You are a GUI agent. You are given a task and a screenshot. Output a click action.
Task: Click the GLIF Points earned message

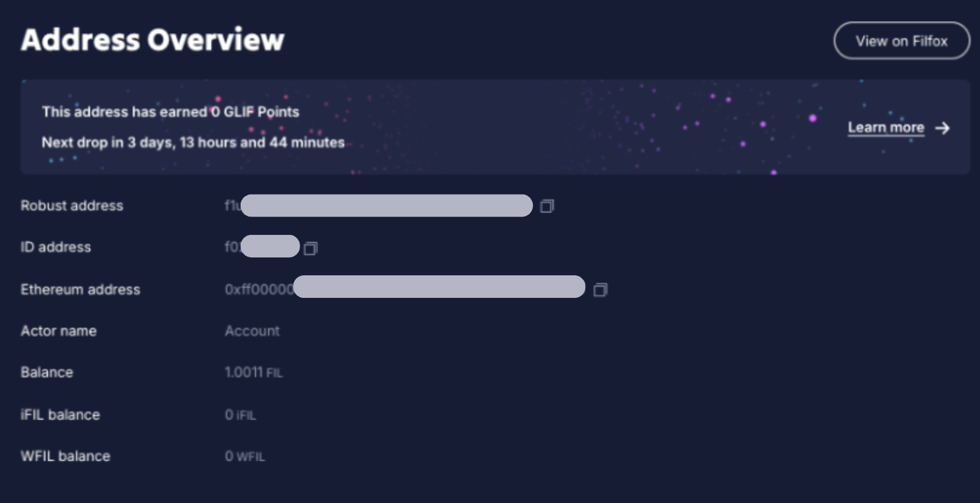(171, 112)
